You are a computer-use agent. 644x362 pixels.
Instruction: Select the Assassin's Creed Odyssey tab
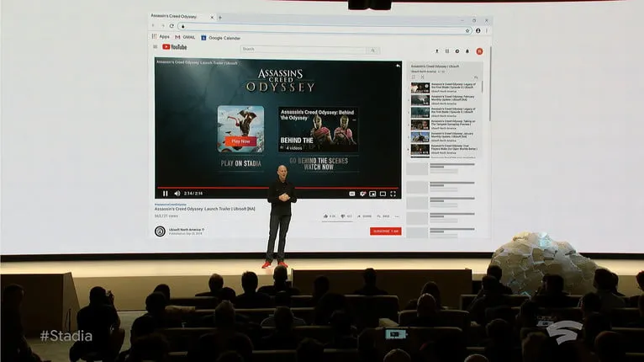(181, 17)
